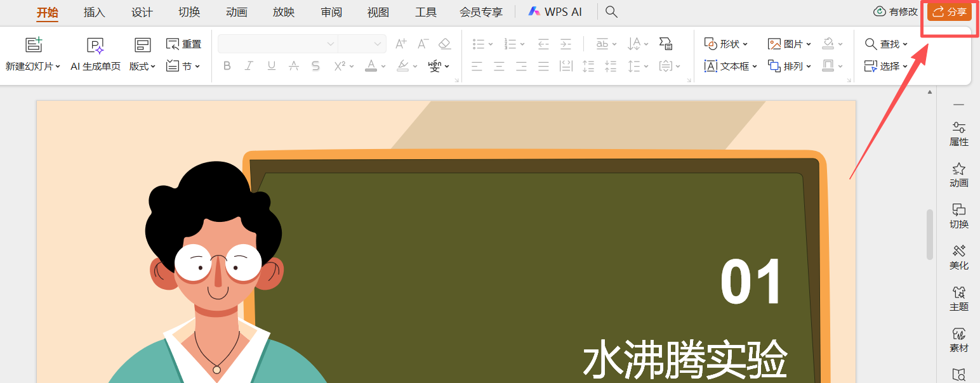The width and height of the screenshot is (980, 383).
Task: Click the 分享 share button
Action: click(x=949, y=11)
